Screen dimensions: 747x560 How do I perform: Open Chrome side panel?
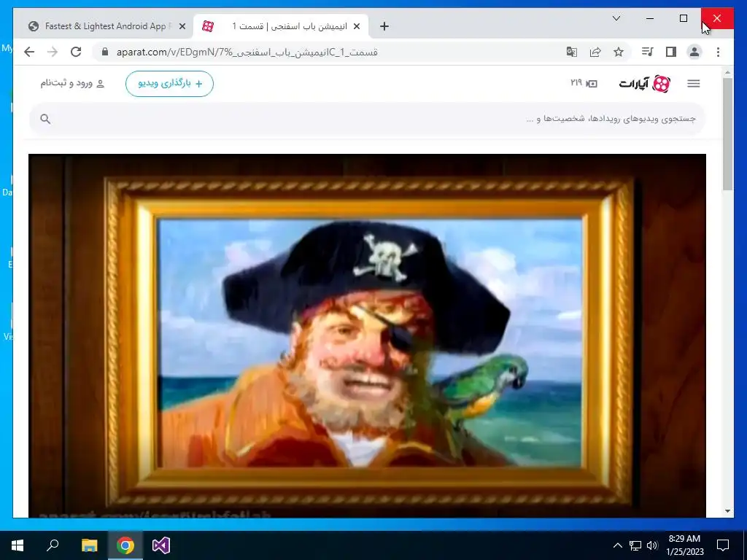pos(671,52)
